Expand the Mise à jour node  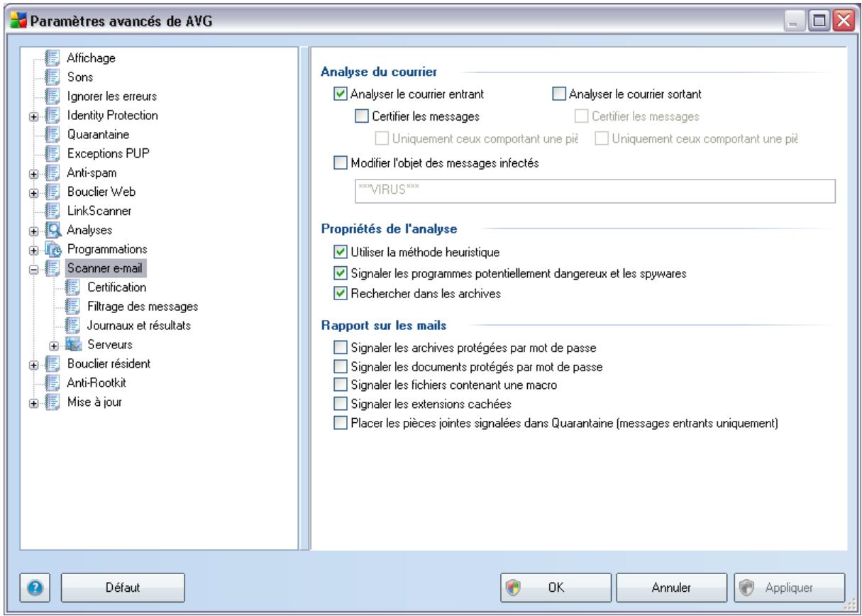coord(33,402)
